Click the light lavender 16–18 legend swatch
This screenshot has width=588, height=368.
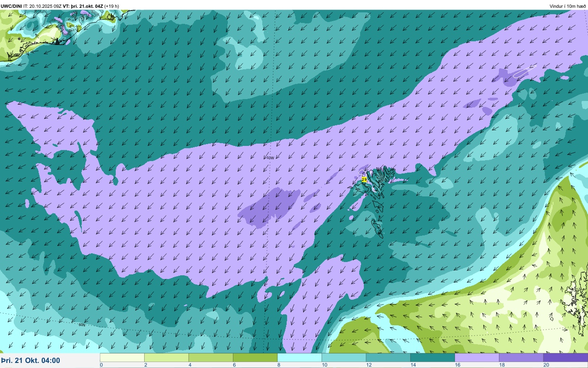pyautogui.click(x=477, y=357)
